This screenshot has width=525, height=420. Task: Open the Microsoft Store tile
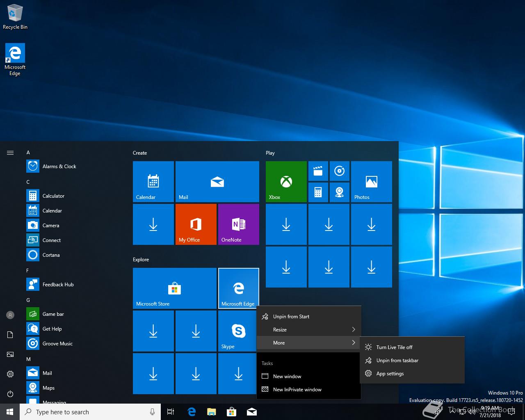[174, 288]
